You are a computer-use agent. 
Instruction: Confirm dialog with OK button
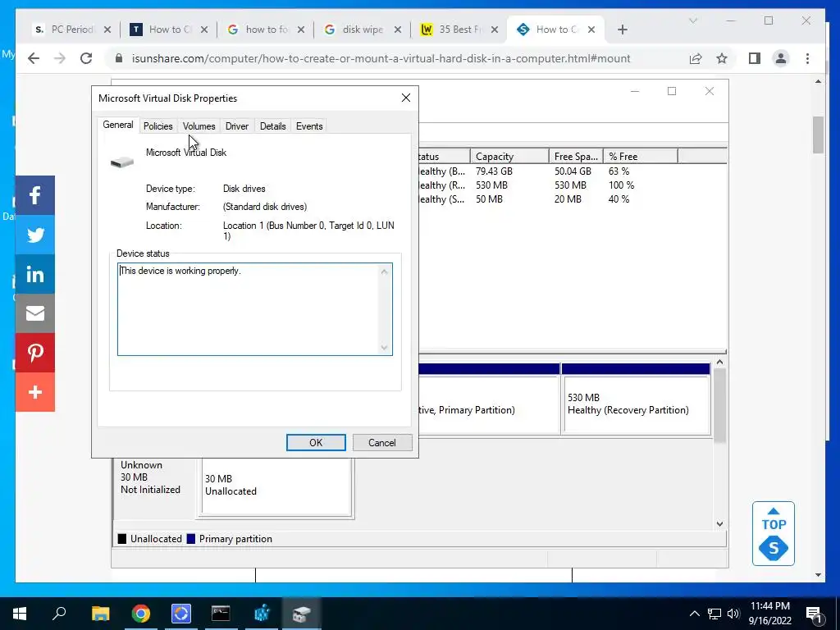(x=316, y=442)
